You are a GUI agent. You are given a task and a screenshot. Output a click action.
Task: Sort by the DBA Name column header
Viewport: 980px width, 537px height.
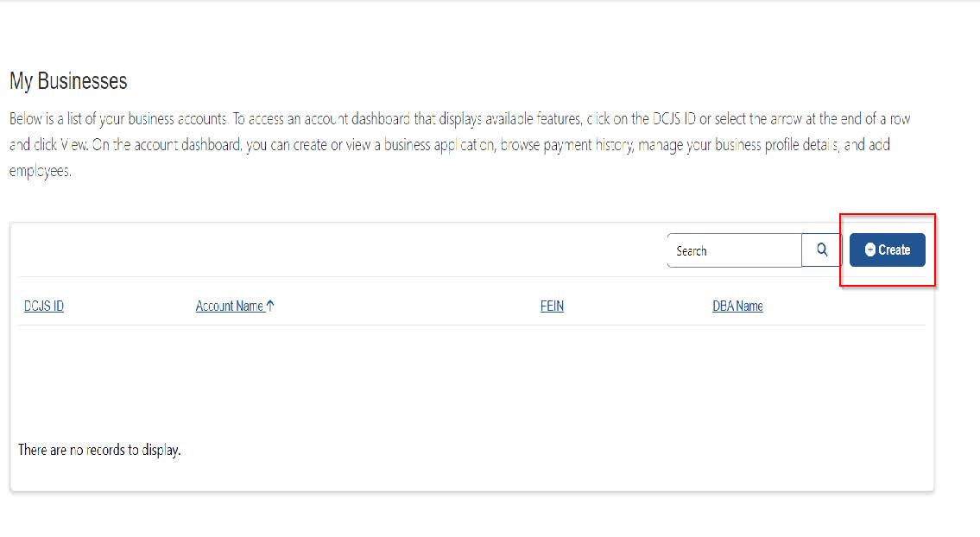point(737,306)
